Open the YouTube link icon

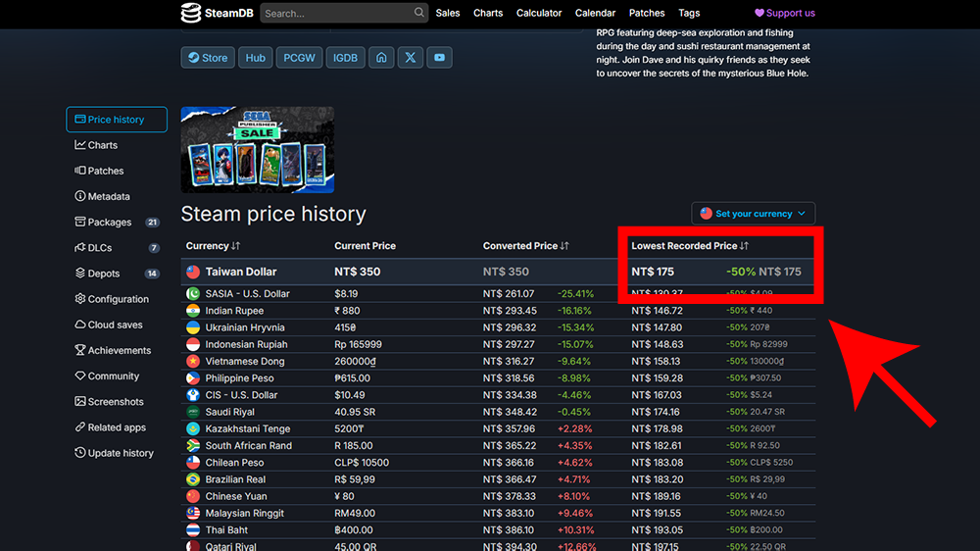[x=439, y=58]
